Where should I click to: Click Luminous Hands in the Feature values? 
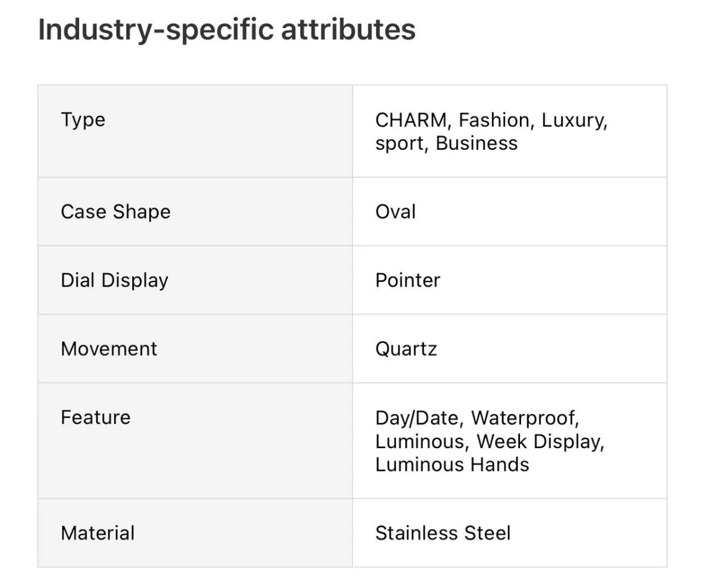coord(452,465)
